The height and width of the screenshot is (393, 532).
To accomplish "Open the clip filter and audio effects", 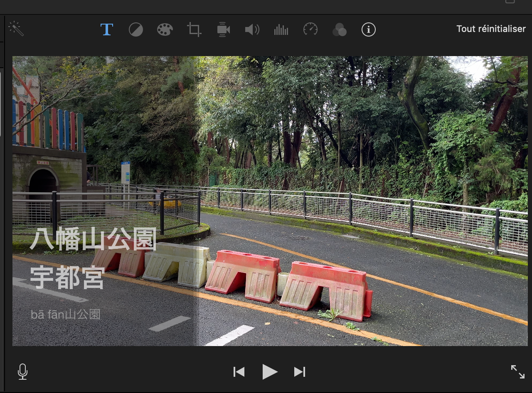I will tap(340, 29).
